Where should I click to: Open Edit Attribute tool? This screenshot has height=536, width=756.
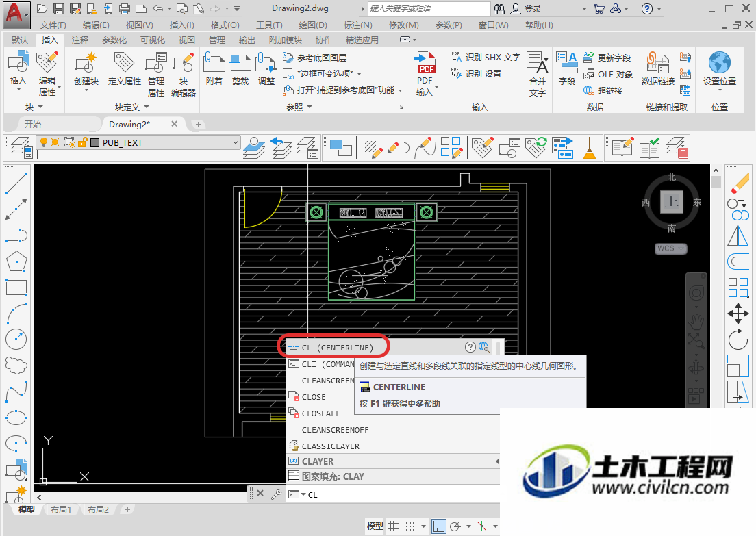[47, 63]
